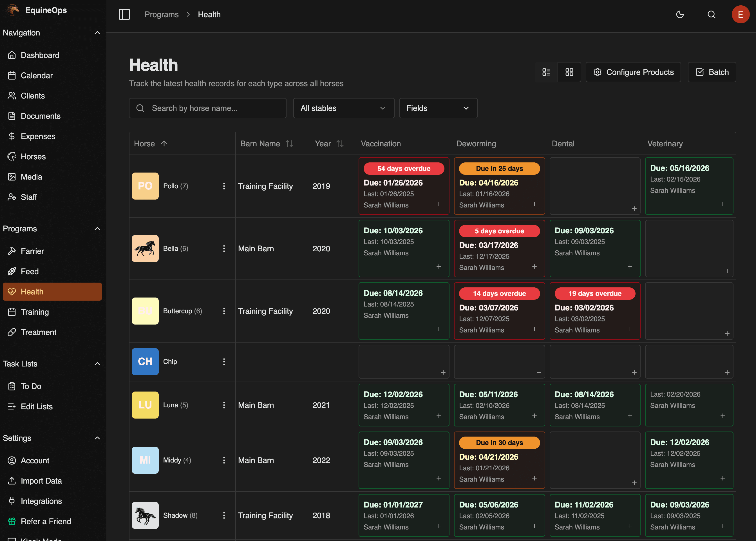Switch to dark mode moon icon
The width and height of the screenshot is (756, 541).
680,14
